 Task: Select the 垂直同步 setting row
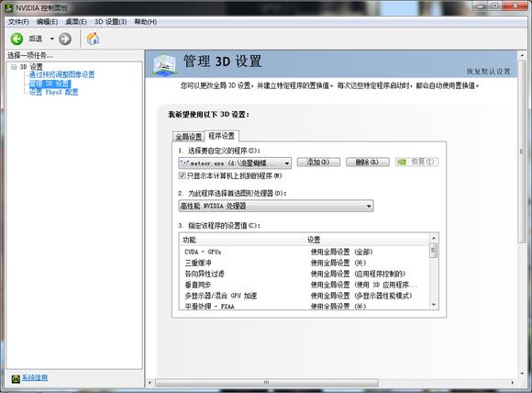[x=304, y=285]
